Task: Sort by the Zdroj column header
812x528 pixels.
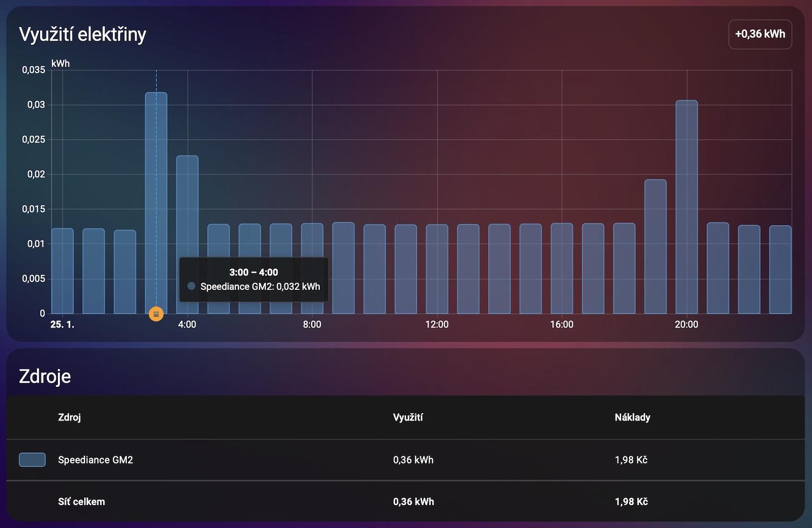Action: (70, 417)
